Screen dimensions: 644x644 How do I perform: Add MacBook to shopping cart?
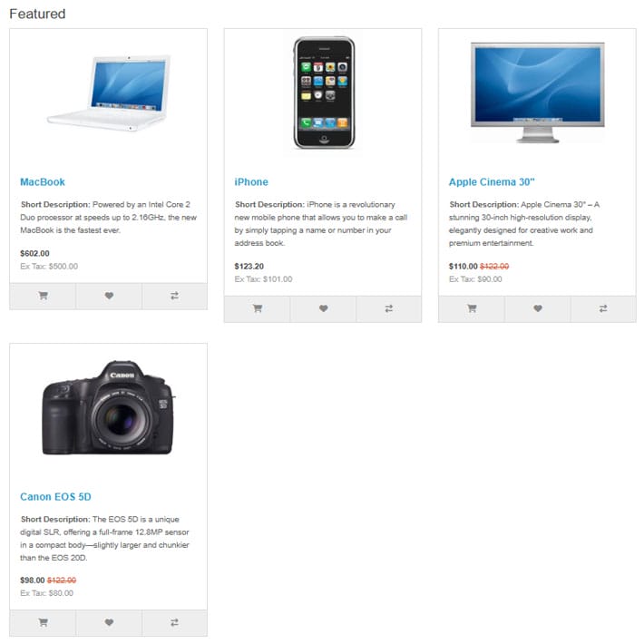pos(43,296)
